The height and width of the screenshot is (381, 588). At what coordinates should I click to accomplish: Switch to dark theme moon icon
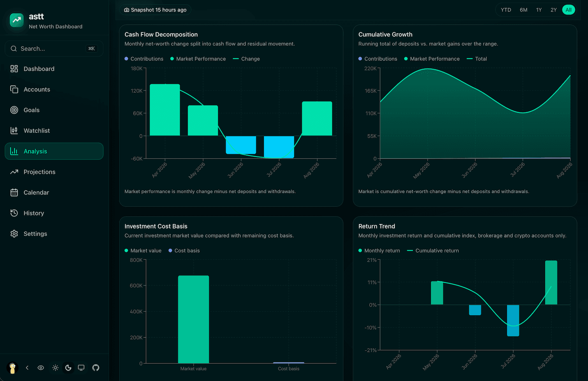68,368
